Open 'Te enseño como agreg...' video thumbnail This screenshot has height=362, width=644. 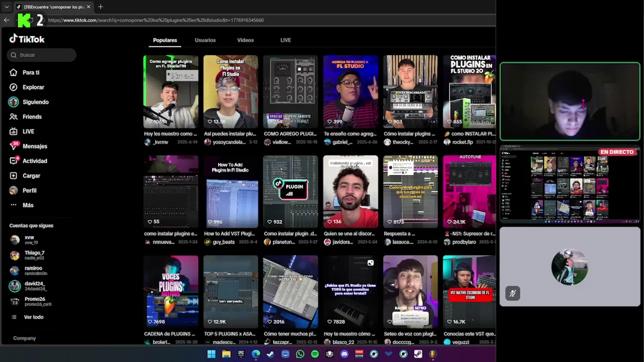350,92
